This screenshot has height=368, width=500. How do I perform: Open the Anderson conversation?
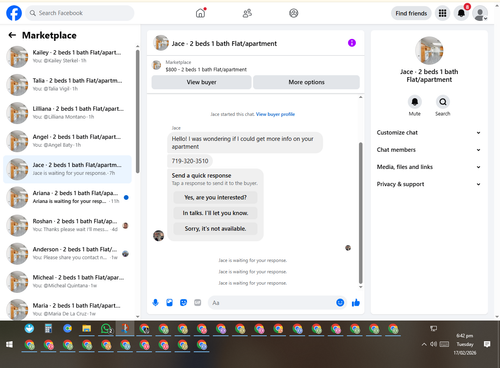coord(67,253)
